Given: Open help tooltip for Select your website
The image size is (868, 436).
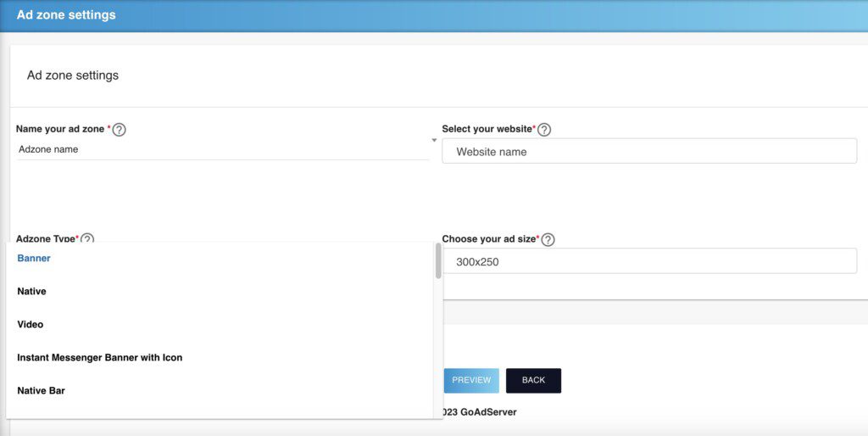Looking at the screenshot, I should click(544, 130).
